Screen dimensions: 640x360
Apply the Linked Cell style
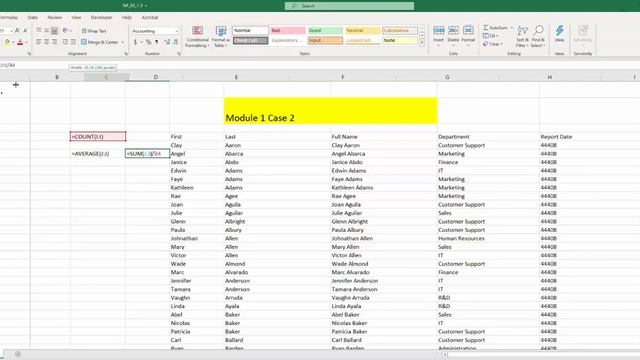tap(362, 40)
